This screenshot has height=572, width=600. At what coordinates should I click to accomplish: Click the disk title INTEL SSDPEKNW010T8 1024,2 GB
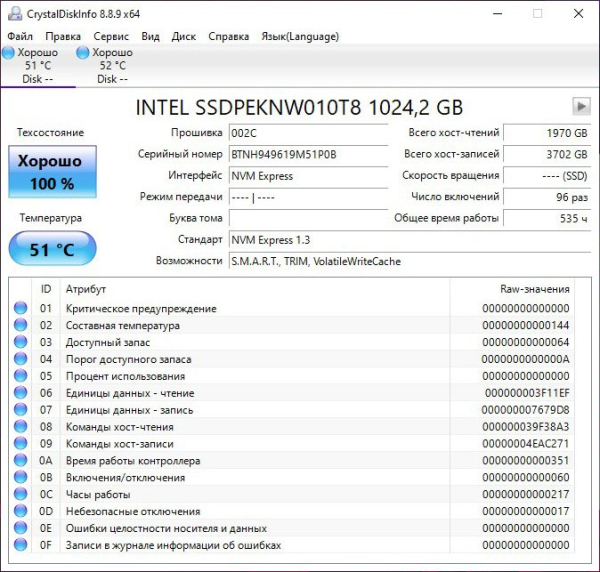(299, 107)
